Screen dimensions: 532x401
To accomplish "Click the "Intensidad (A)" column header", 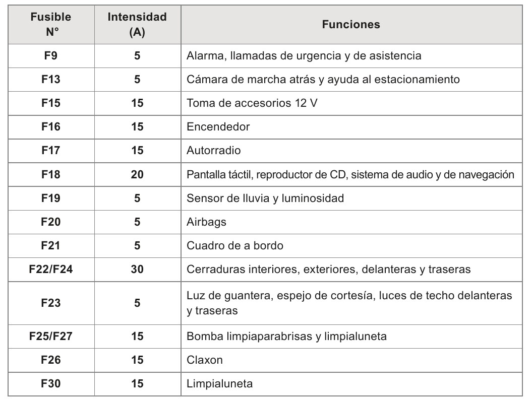I will [x=137, y=24].
